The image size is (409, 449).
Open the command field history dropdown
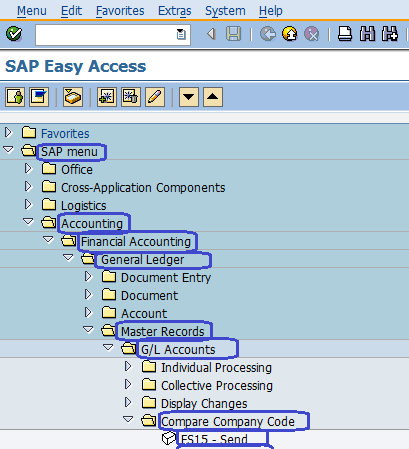tap(181, 34)
